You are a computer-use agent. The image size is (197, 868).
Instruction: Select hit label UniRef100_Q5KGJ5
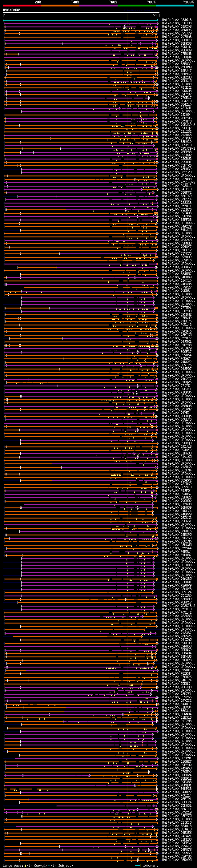tap(177, 81)
